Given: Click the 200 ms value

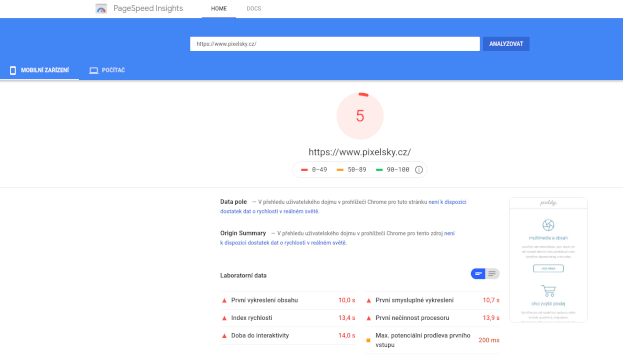Looking at the screenshot, I should (489, 341).
